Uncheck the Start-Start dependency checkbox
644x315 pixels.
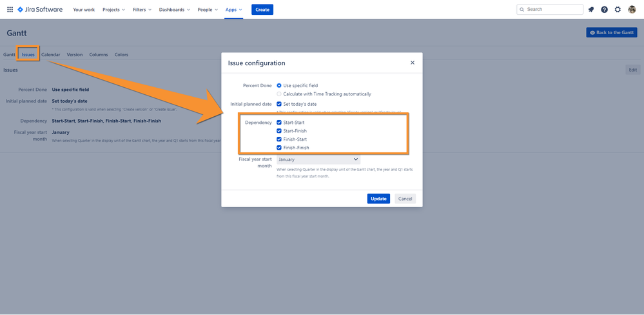tap(279, 123)
